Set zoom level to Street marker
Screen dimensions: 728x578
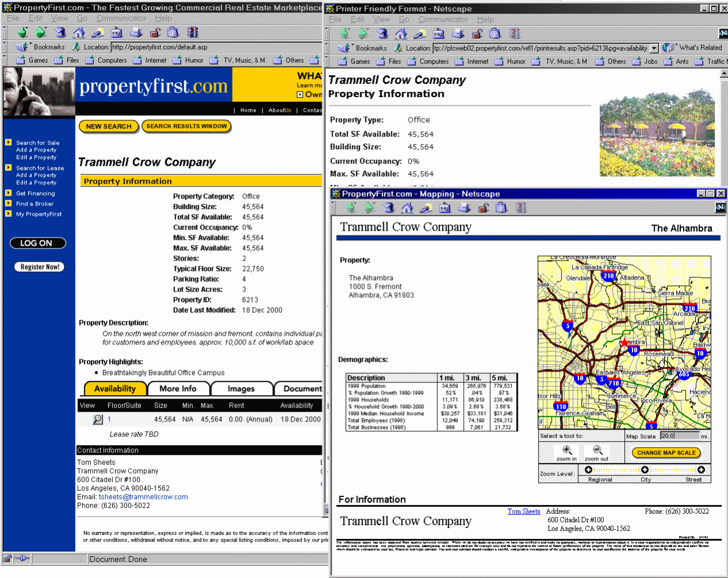[701, 470]
